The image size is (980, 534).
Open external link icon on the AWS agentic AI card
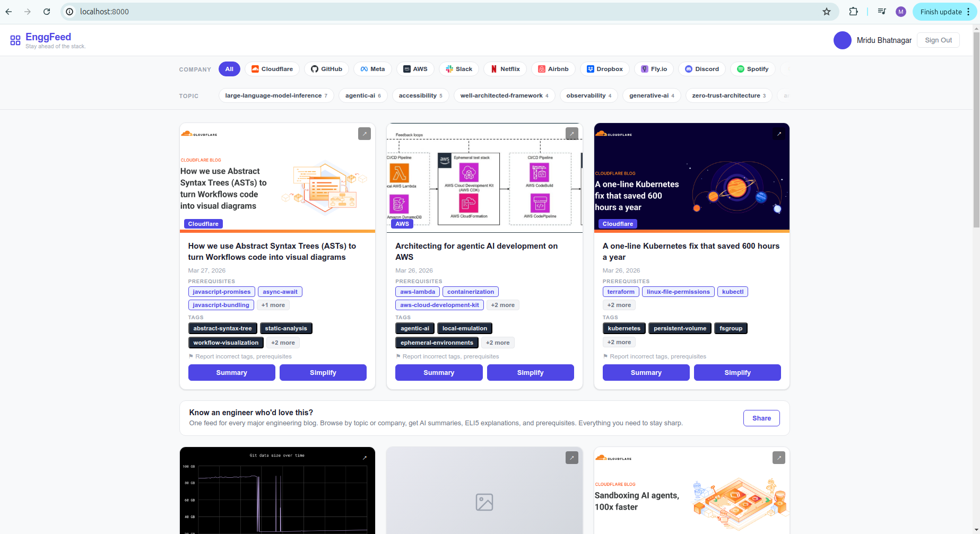(x=572, y=134)
